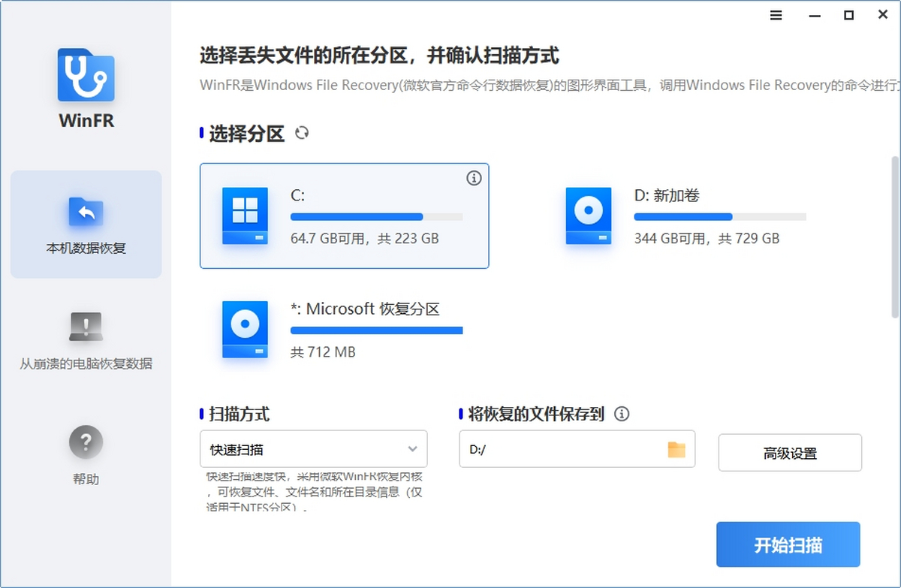This screenshot has width=901, height=588.
Task: Open 从崩溃的电脑恢复数据 sidebar tab
Action: pos(86,339)
